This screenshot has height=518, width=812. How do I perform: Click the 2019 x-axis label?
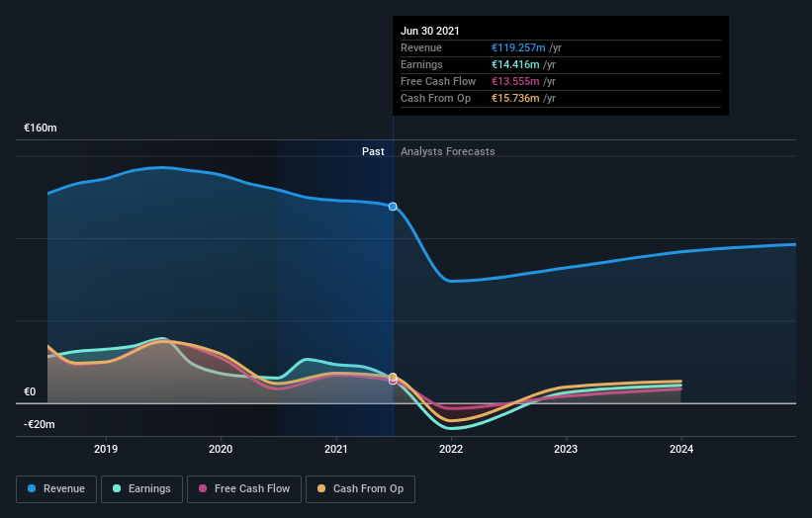[106, 449]
